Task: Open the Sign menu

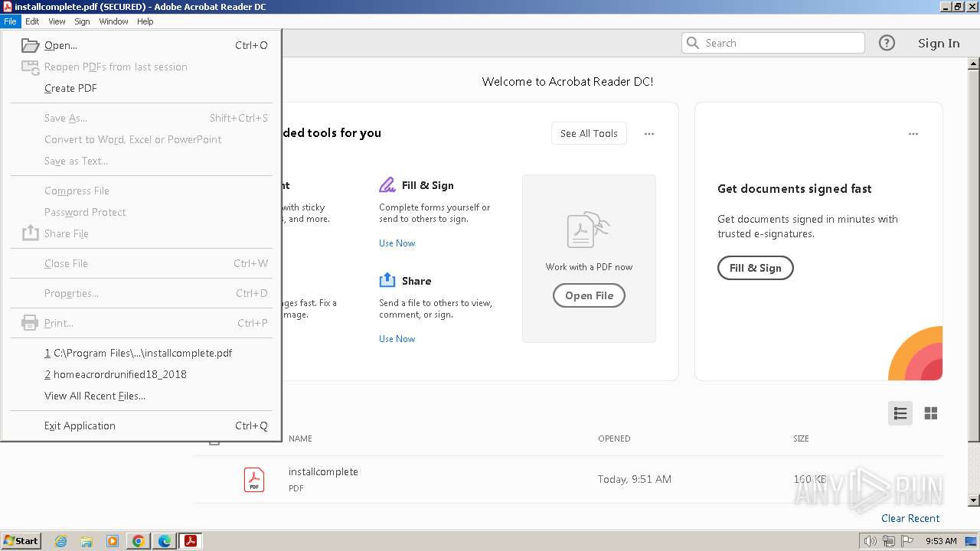Action: coord(82,21)
